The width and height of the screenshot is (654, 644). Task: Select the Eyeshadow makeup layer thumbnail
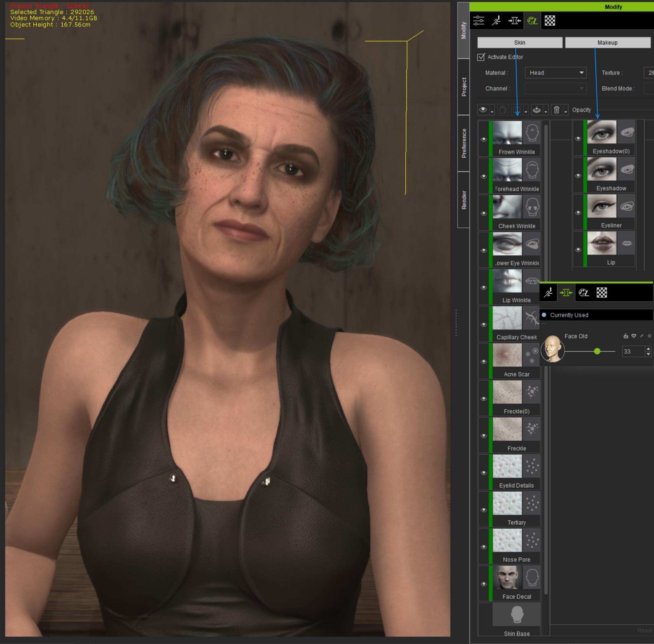tap(602, 169)
